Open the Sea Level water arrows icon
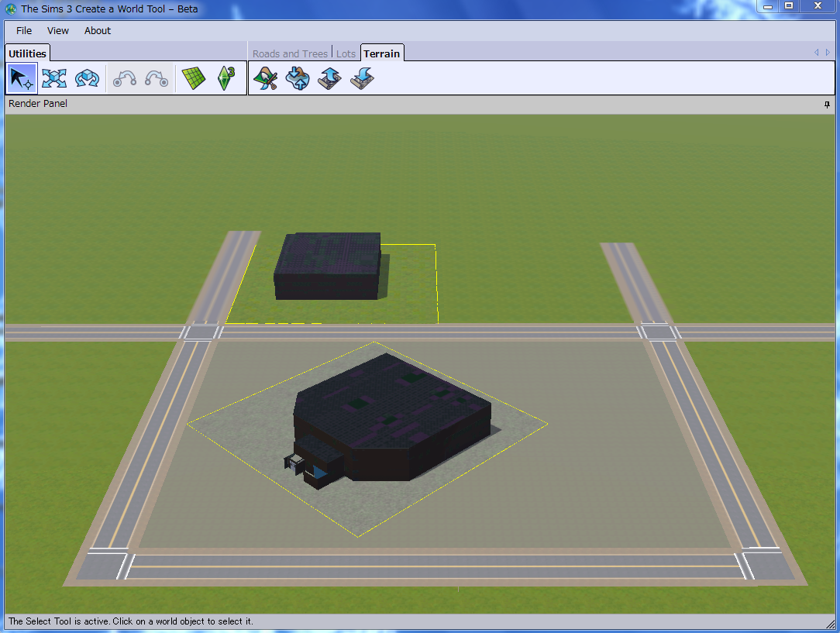 [298, 78]
